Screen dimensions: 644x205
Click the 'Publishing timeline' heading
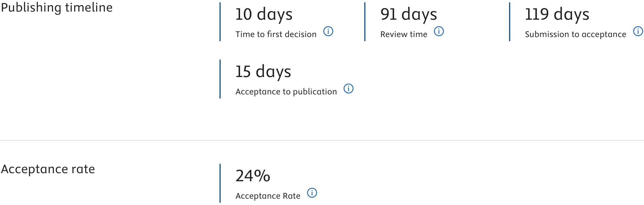57,8
